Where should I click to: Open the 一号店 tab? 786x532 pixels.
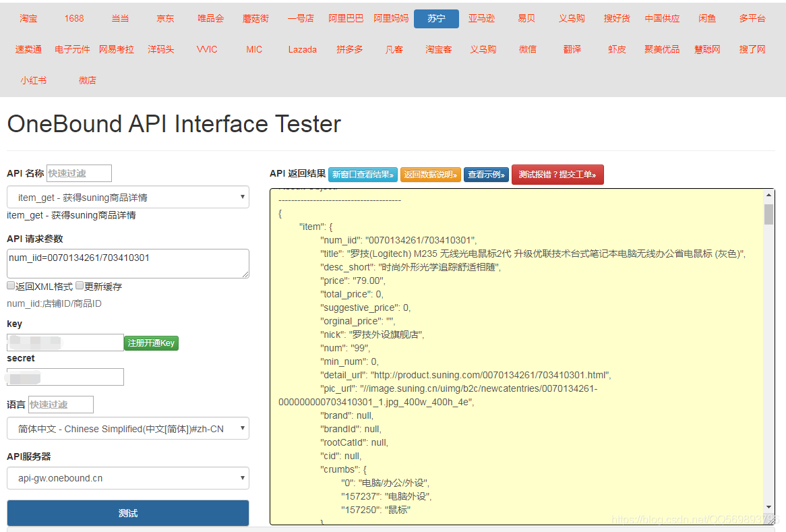tap(301, 19)
